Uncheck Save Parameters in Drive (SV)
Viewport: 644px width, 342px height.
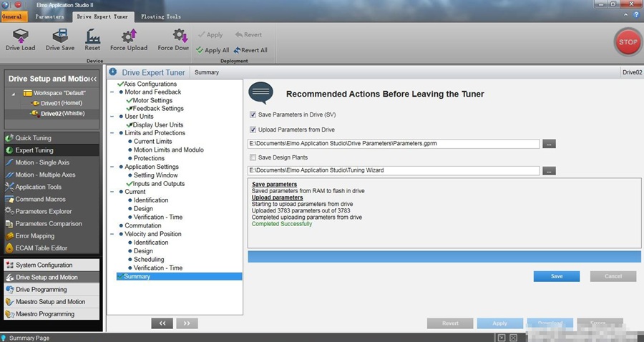[253, 114]
